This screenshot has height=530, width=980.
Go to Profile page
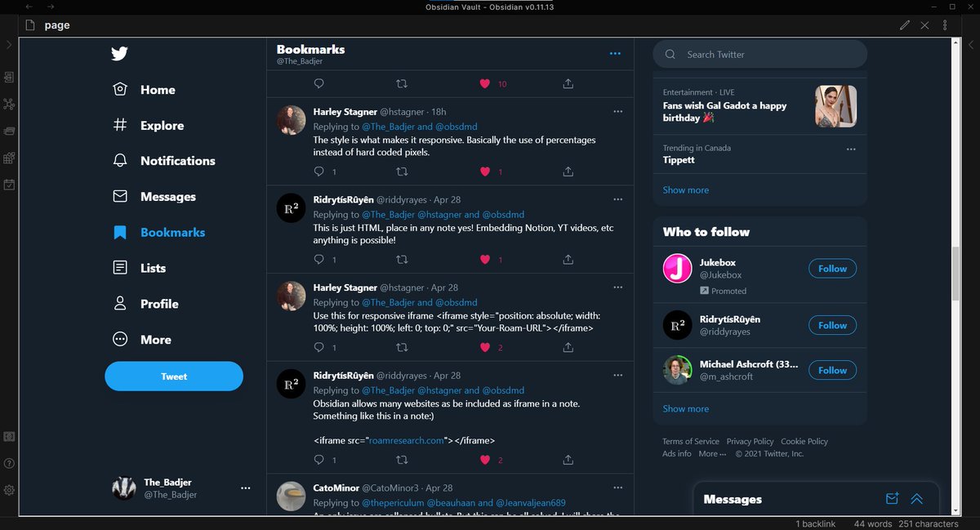point(145,304)
